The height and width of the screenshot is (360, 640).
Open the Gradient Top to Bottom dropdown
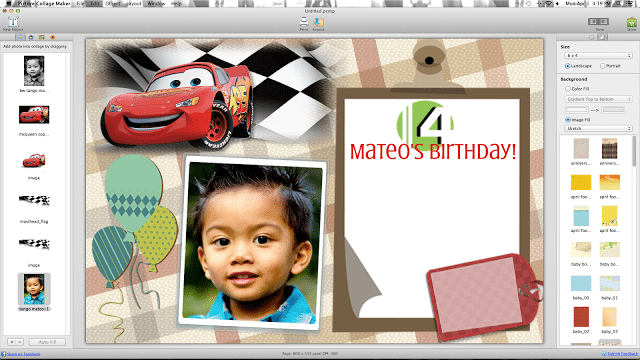[x=598, y=99]
